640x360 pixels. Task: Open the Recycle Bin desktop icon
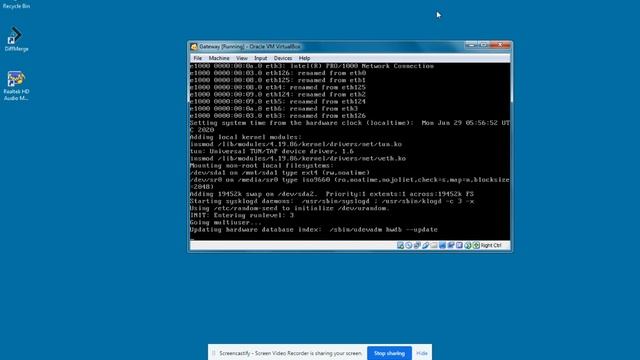click(16, 5)
